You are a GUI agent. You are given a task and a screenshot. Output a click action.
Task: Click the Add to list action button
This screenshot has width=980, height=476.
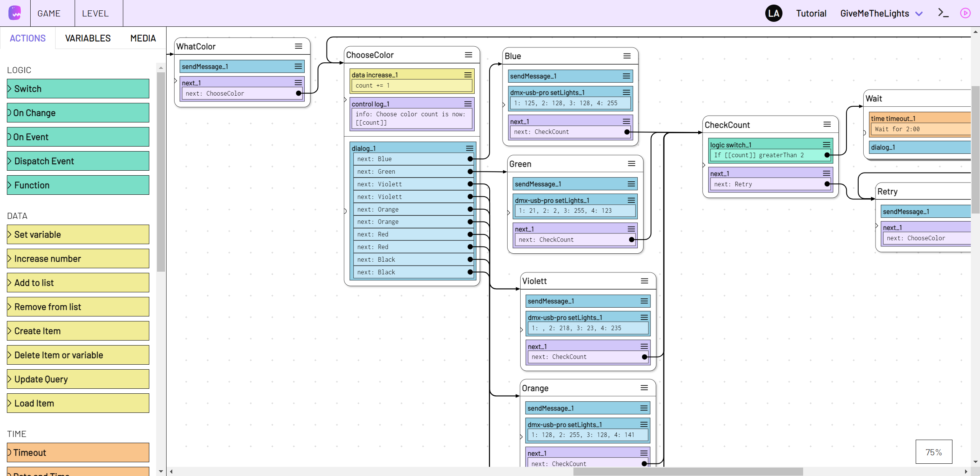point(77,282)
